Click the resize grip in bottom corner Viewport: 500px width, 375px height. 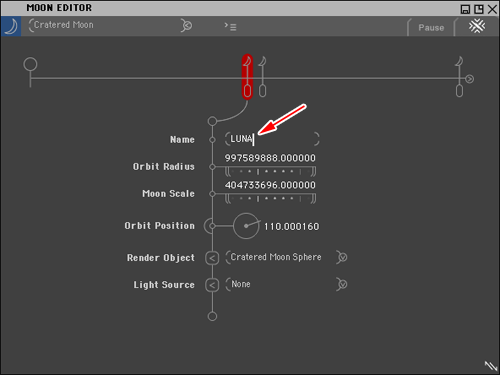[491, 366]
